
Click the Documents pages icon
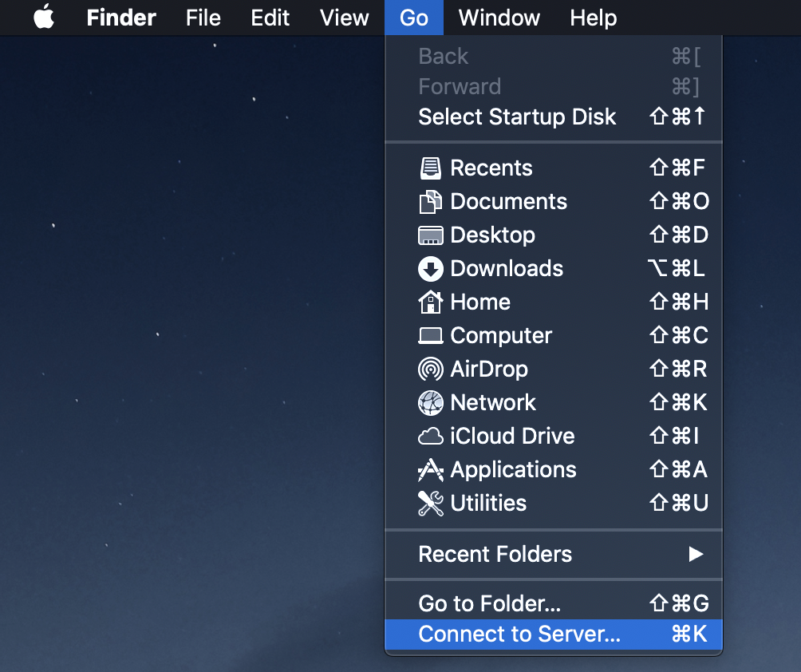pyautogui.click(x=431, y=202)
